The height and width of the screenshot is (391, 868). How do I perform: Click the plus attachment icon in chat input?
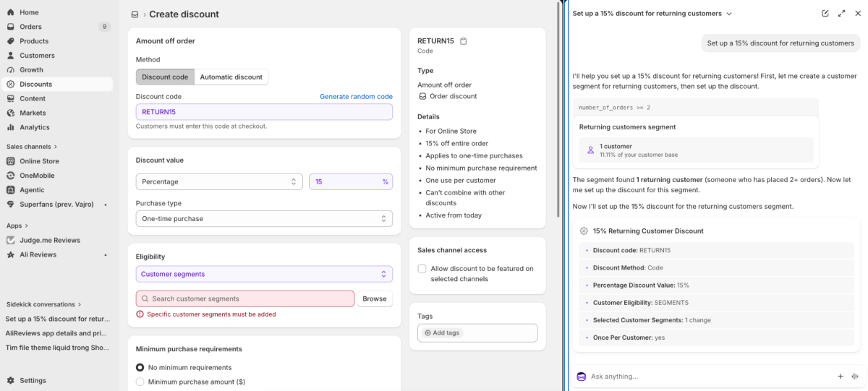pos(841,377)
